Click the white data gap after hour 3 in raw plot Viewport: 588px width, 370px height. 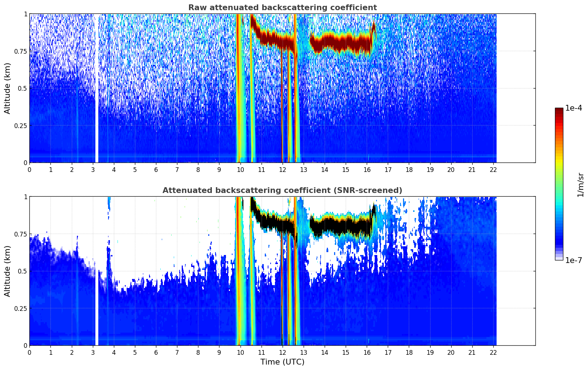point(96,88)
